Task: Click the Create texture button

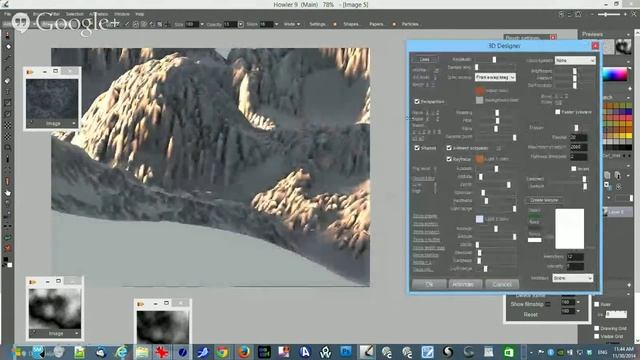Action: [544, 200]
